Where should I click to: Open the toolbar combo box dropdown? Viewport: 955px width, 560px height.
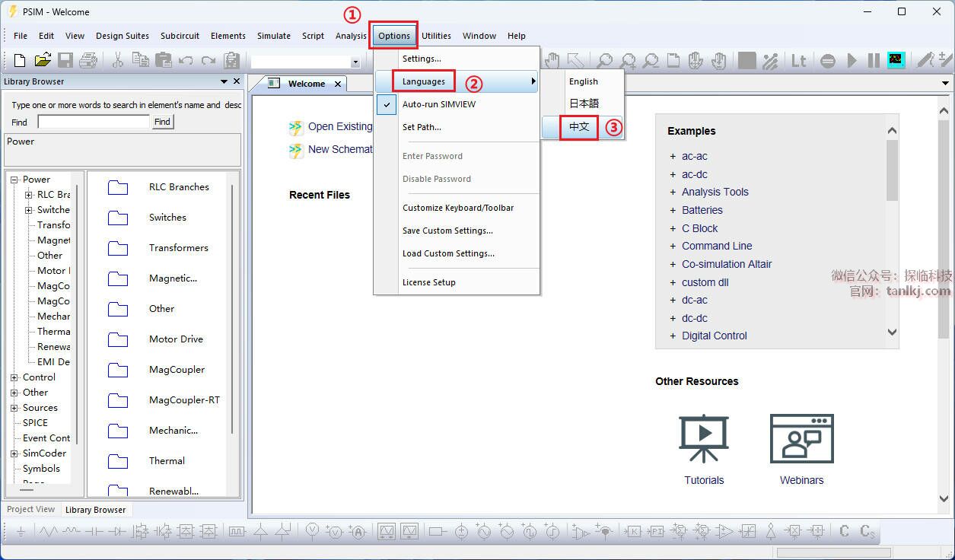click(355, 62)
